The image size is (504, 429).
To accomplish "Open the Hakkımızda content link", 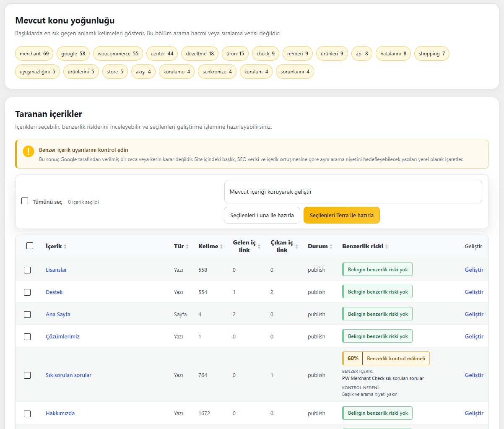I will [x=60, y=413].
